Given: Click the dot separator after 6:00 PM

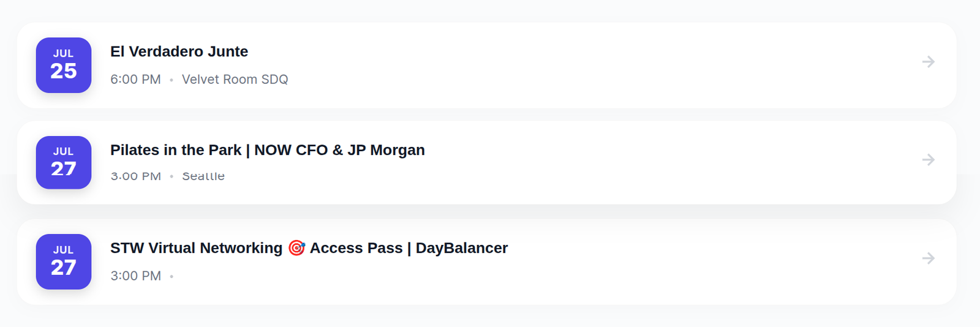Looking at the screenshot, I should coord(171,80).
